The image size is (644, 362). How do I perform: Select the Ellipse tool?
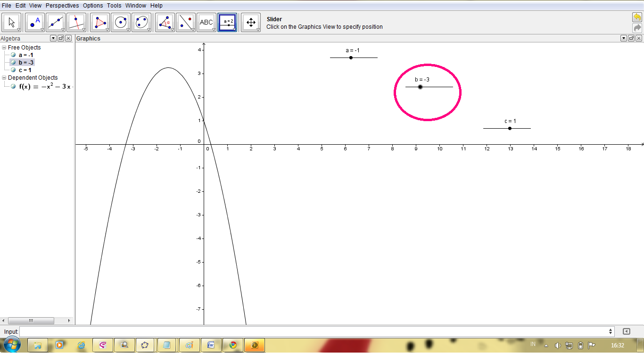(141, 22)
